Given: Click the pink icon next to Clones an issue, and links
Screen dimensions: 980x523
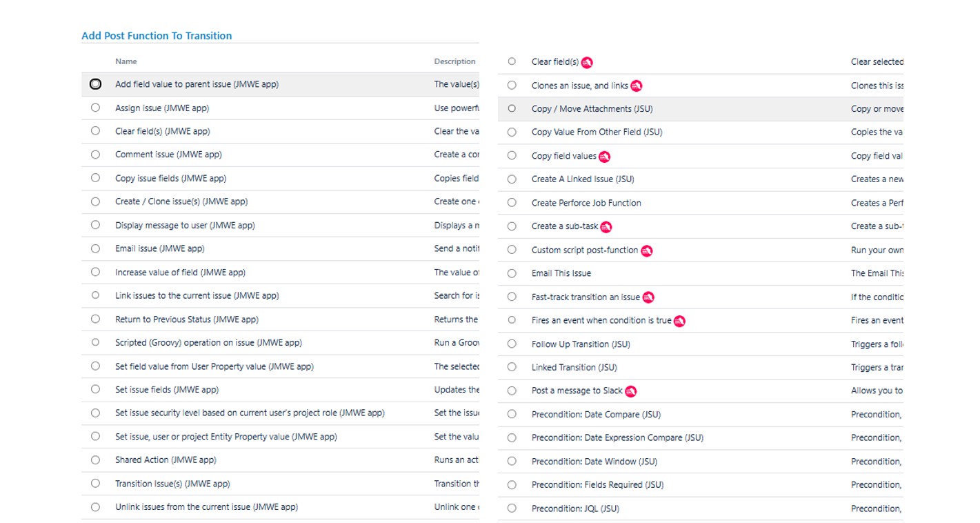Looking at the screenshot, I should (x=637, y=86).
